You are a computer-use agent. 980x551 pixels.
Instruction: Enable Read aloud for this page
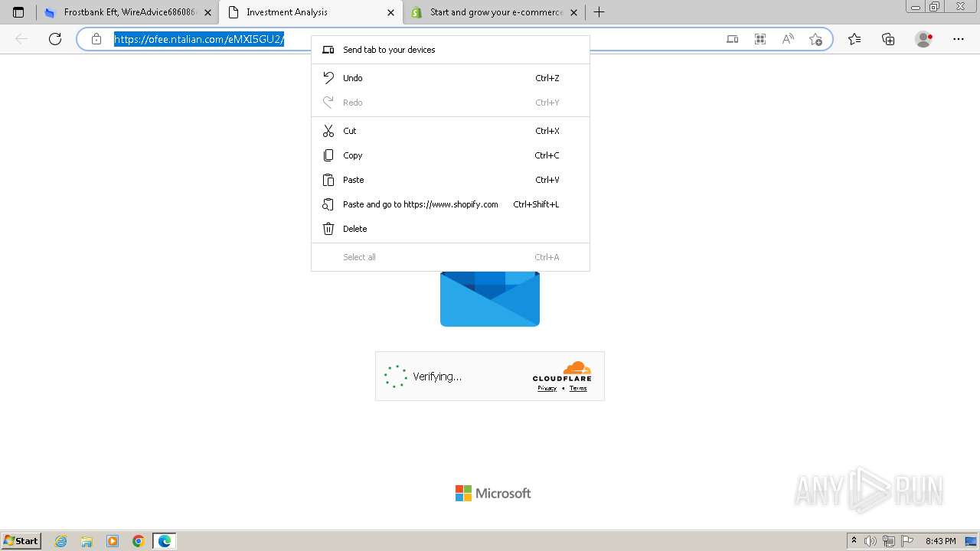pyautogui.click(x=788, y=39)
